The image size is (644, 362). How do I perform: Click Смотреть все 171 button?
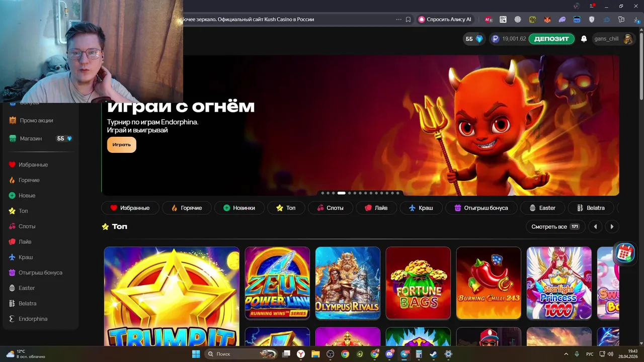pos(555,227)
